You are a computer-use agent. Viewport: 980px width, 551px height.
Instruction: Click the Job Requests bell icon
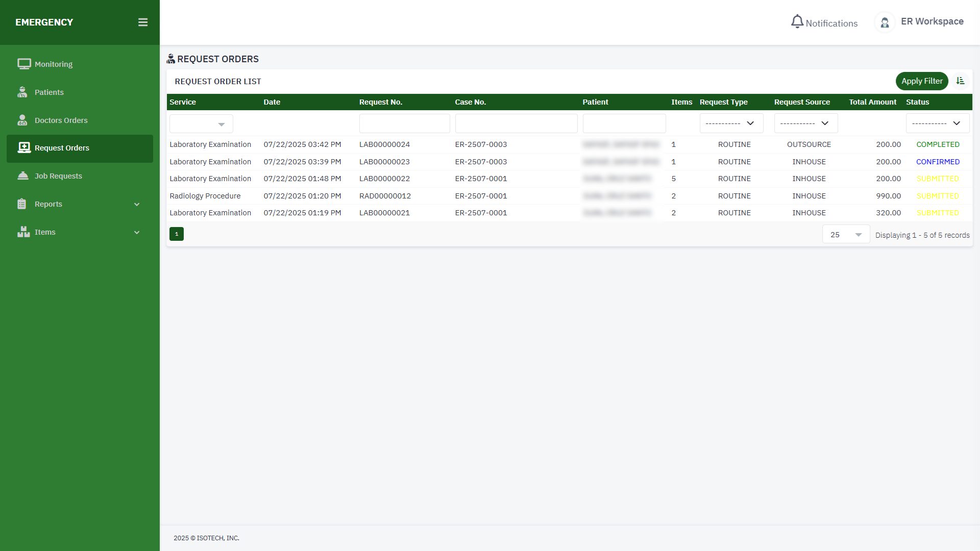tap(23, 176)
